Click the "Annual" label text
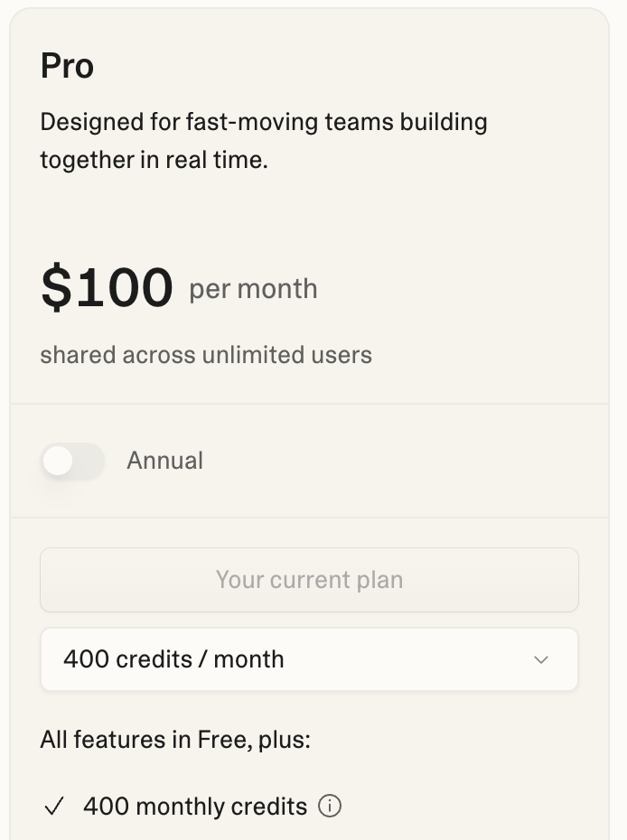This screenshot has width=627, height=840. pos(164,461)
